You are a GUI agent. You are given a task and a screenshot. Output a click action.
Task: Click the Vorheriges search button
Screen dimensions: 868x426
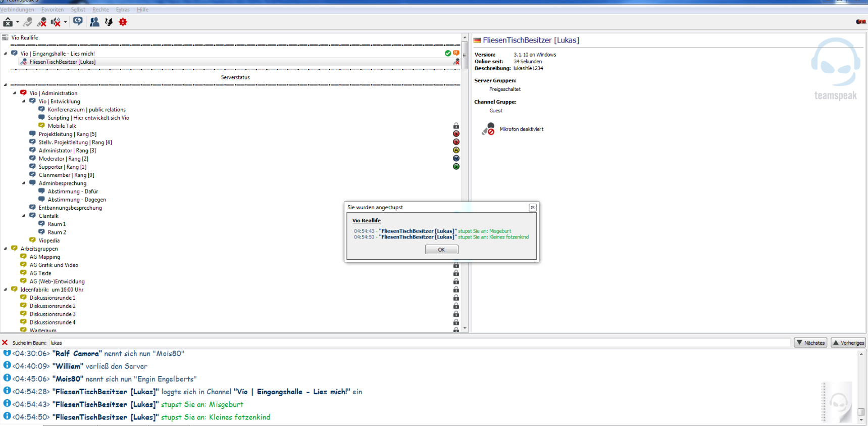pyautogui.click(x=848, y=343)
